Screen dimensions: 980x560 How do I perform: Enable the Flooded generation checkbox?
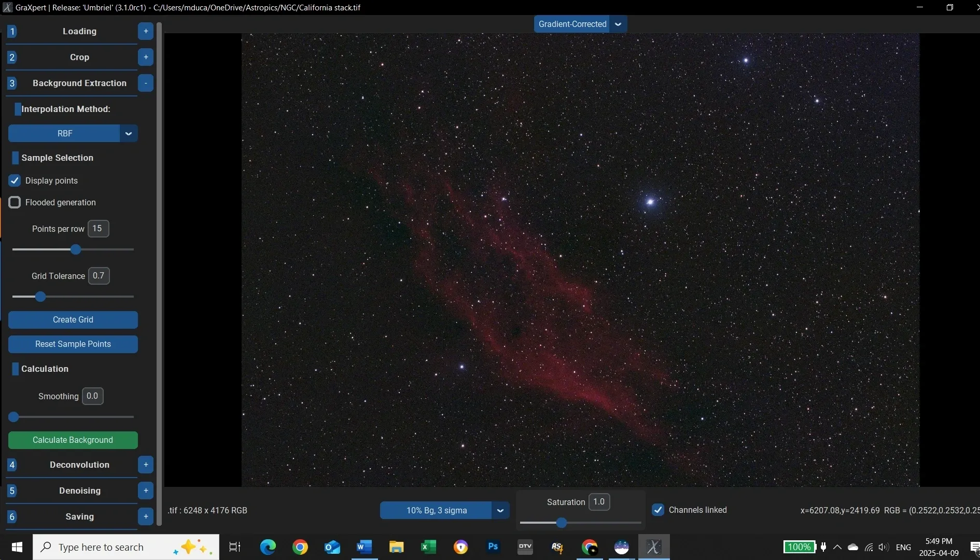pos(15,202)
